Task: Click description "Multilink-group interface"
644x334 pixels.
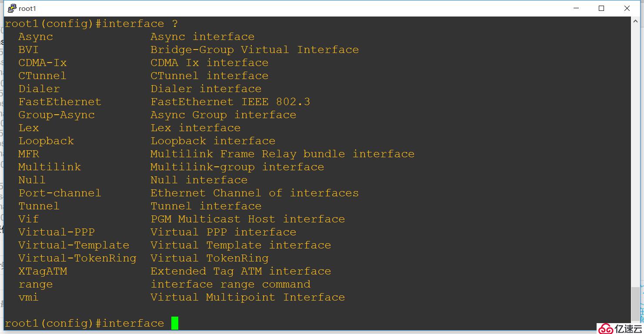Action: point(237,167)
